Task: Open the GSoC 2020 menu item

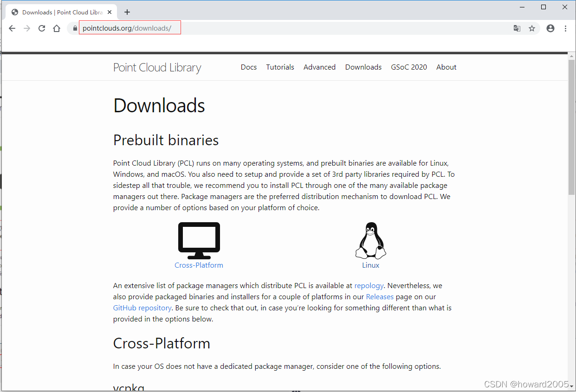Action: (x=409, y=67)
